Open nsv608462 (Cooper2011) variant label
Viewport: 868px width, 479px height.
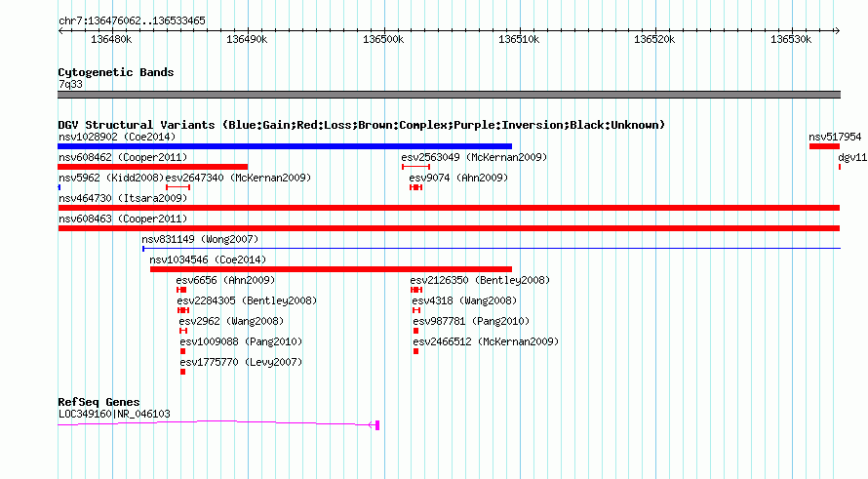point(123,157)
